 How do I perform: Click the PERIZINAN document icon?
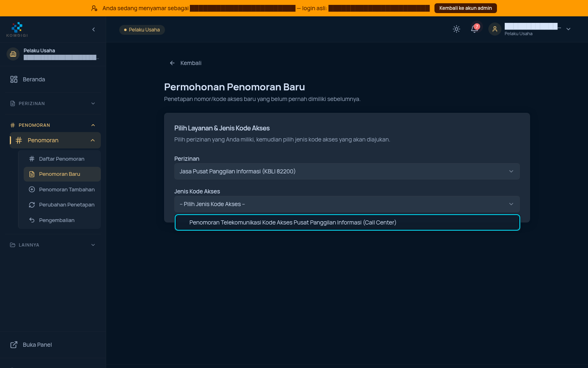13,103
